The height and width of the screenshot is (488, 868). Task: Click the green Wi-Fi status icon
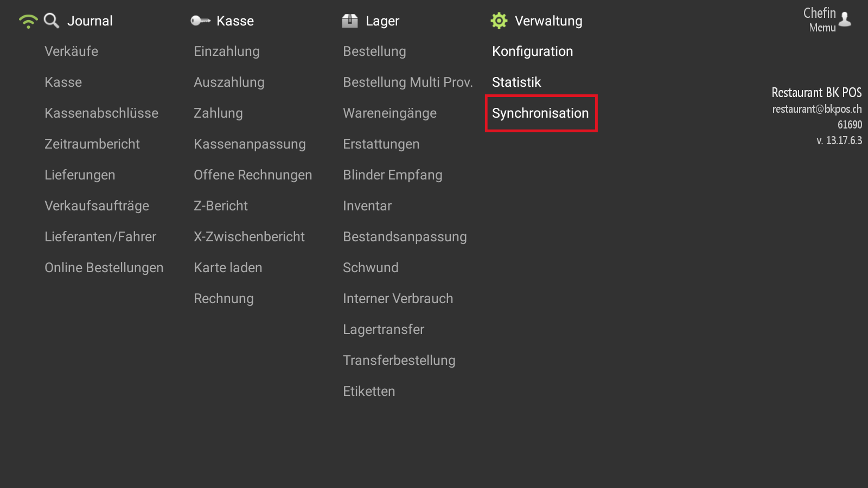point(28,21)
